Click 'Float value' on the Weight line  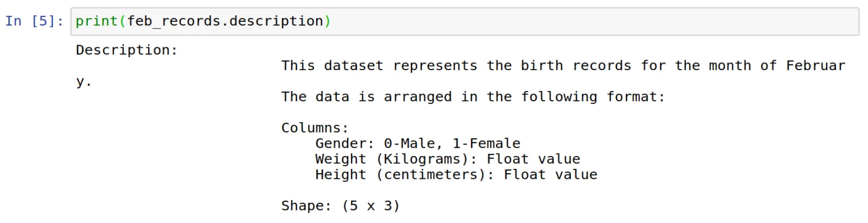point(533,159)
